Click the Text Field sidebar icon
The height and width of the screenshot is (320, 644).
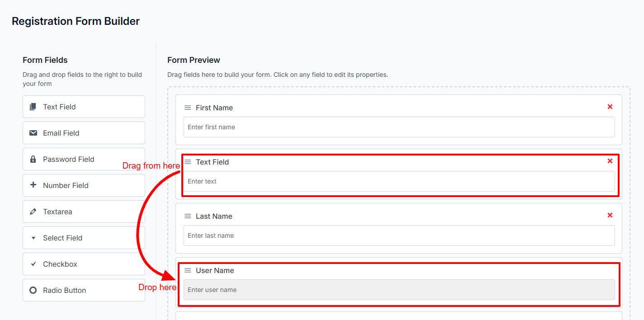tap(33, 107)
